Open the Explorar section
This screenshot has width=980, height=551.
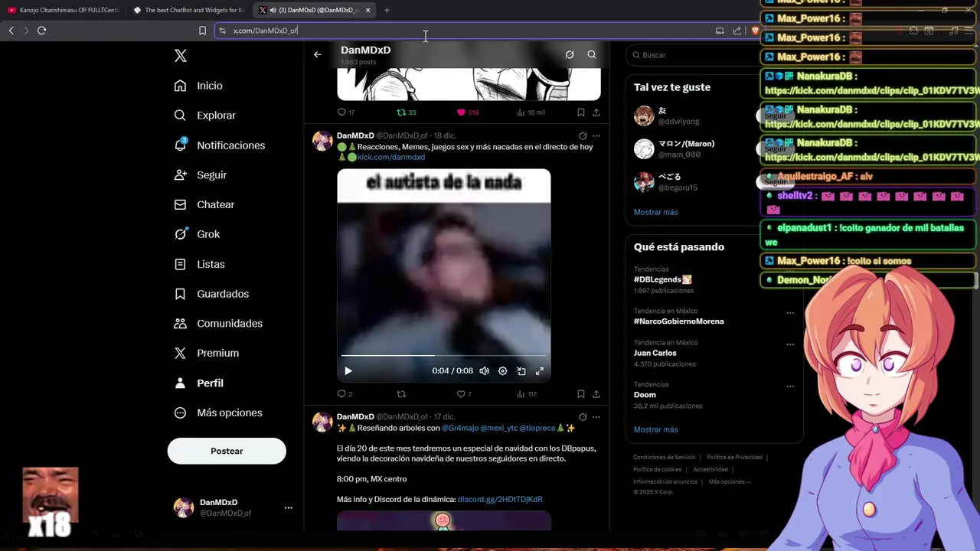click(204, 116)
